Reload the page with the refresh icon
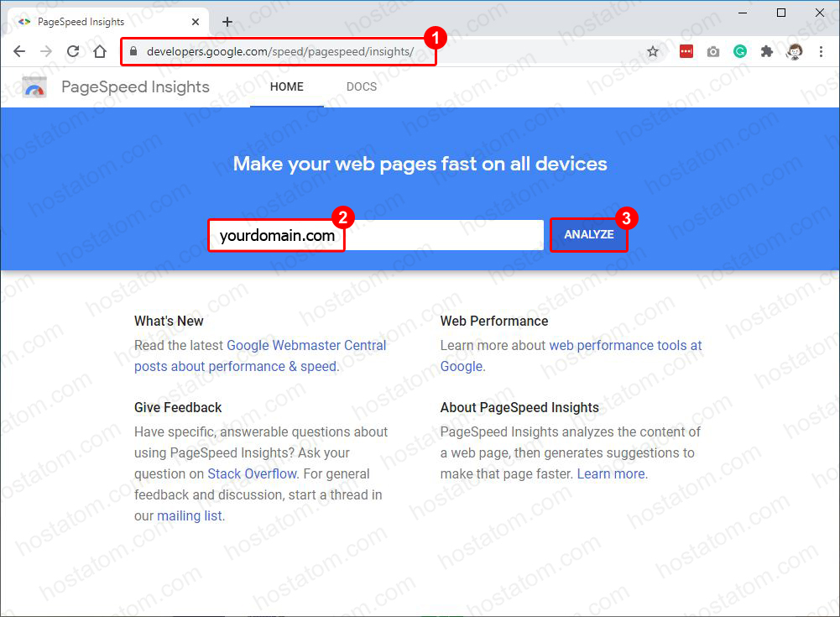The width and height of the screenshot is (840, 617). [73, 51]
